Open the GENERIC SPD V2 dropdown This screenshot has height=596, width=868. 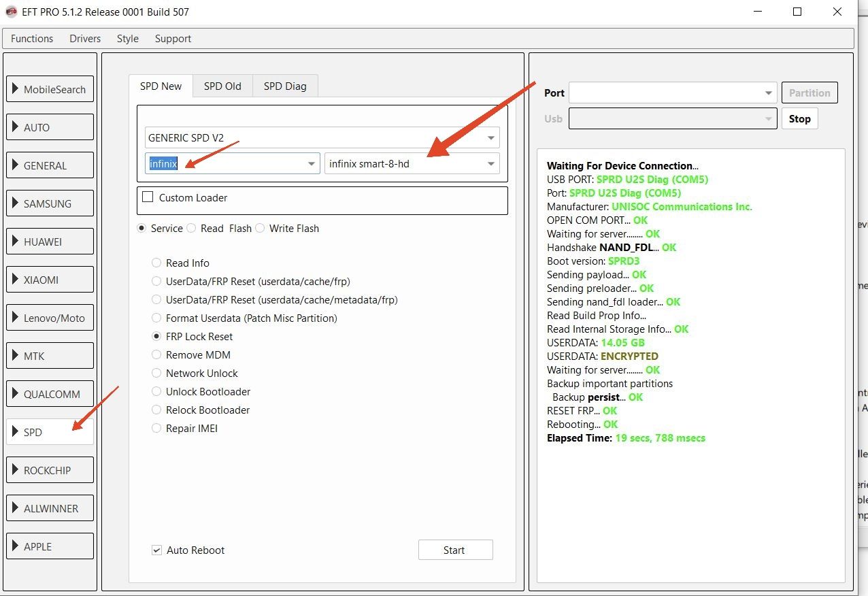pyautogui.click(x=322, y=137)
